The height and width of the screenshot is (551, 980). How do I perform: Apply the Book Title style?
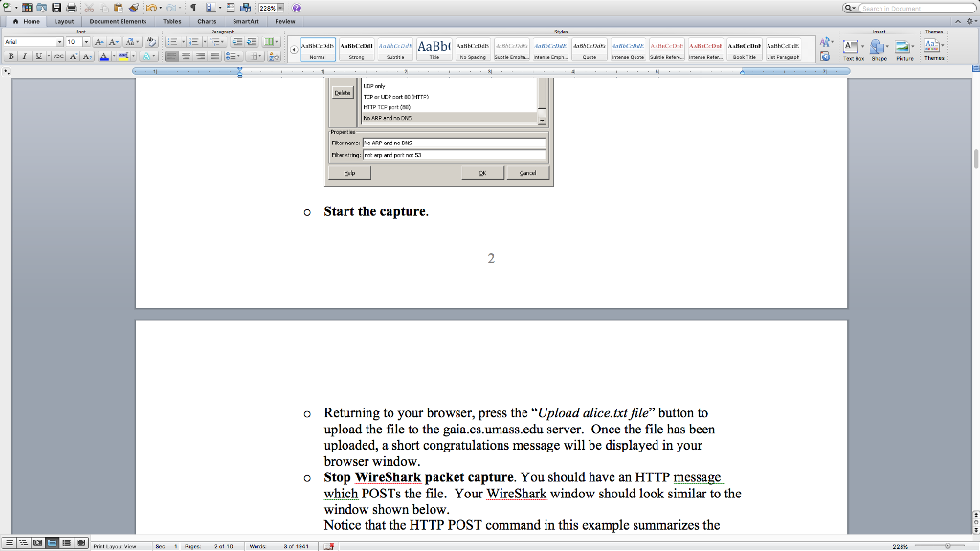(744, 50)
